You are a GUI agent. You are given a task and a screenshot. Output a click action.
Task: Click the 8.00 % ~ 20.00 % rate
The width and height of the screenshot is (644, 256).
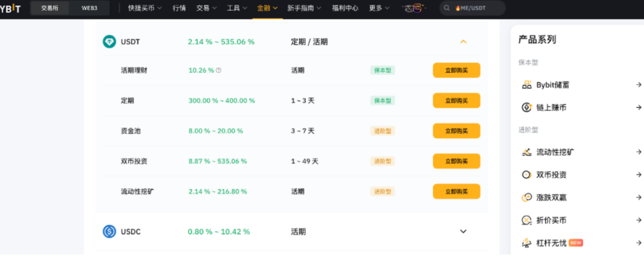coord(216,131)
